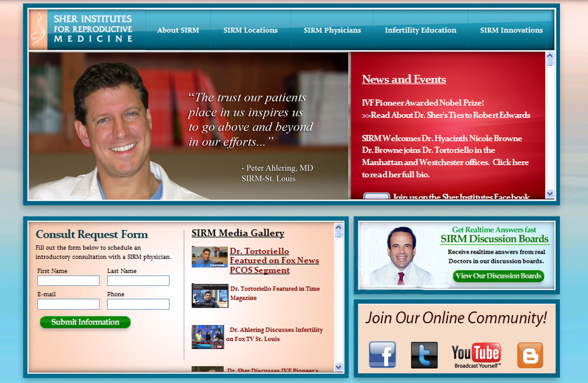Open the SIRM Media Gallery heading link
The height and width of the screenshot is (383, 588).
coord(238,233)
